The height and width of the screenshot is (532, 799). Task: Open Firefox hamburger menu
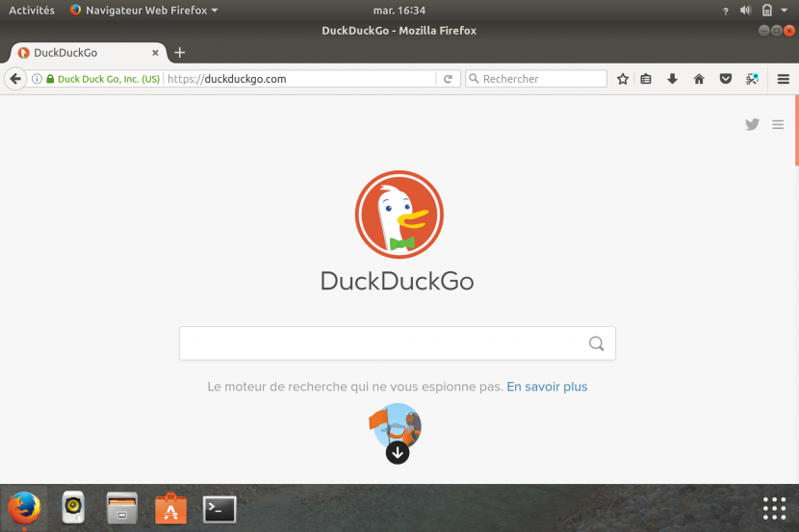(x=784, y=79)
